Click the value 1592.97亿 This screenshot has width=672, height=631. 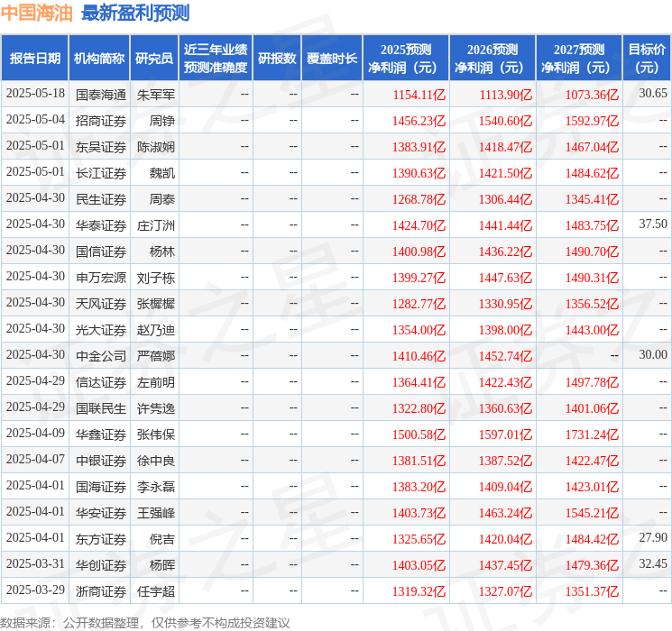pyautogui.click(x=592, y=121)
